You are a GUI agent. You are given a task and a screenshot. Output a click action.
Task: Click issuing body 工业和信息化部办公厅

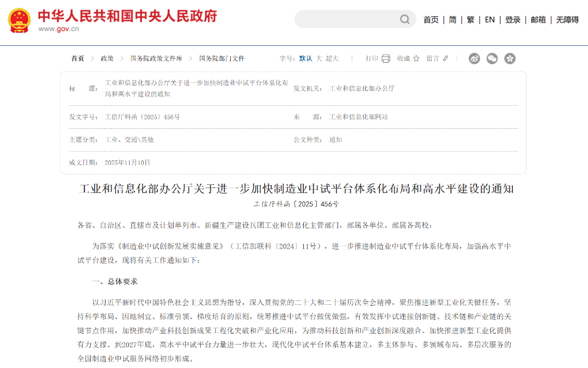(362, 89)
